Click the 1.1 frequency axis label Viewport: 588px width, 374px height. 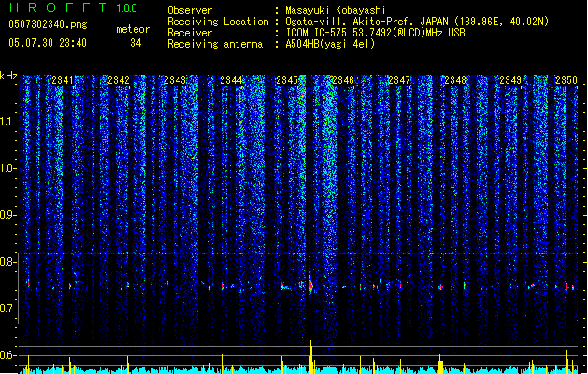point(8,122)
